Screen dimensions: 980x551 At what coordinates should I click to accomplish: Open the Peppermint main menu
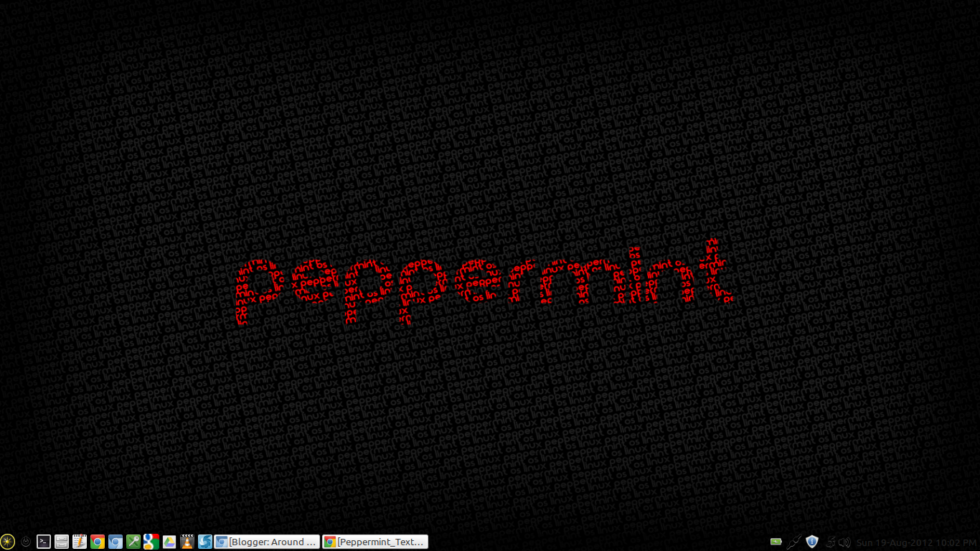click(x=7, y=542)
